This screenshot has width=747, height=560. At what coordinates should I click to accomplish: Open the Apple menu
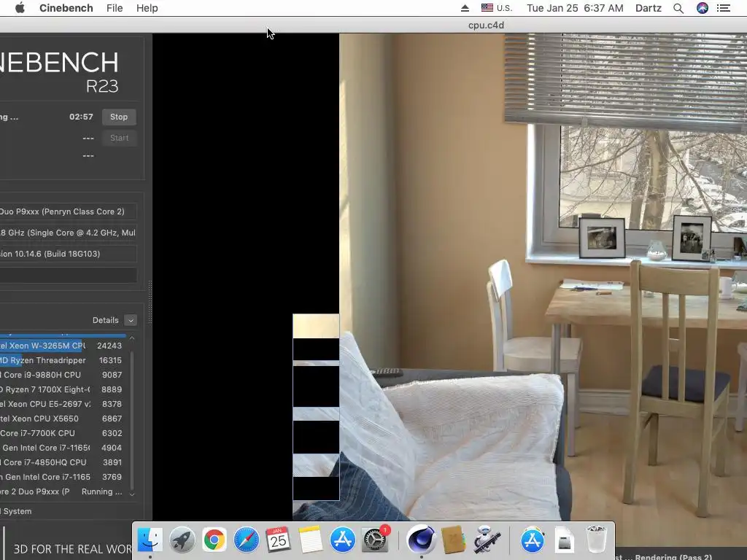(x=20, y=8)
